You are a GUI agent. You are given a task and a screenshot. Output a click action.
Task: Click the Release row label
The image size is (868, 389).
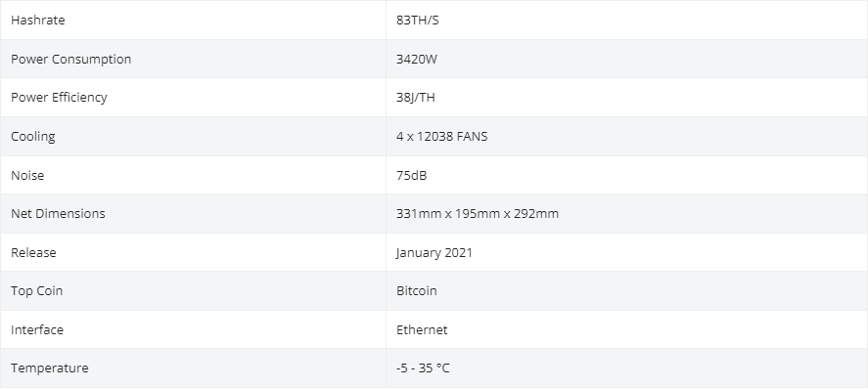(33, 252)
